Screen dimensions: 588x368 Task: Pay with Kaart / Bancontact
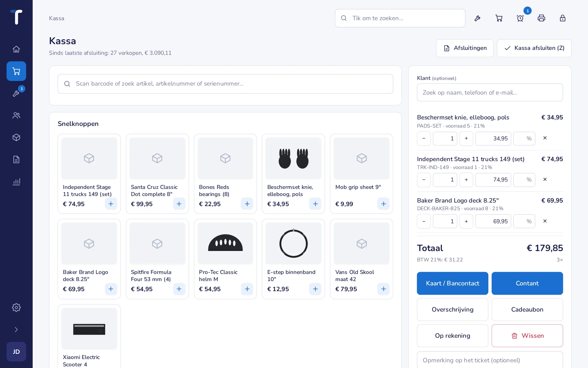452,283
